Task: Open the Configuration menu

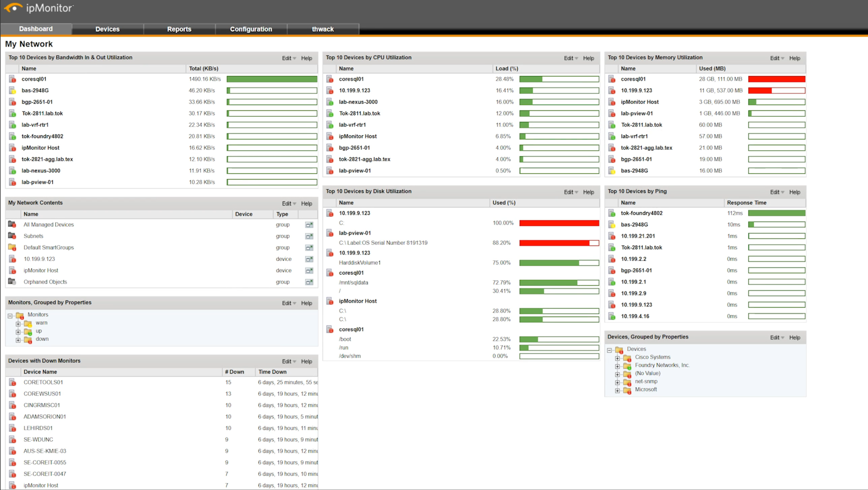Action: click(x=251, y=29)
